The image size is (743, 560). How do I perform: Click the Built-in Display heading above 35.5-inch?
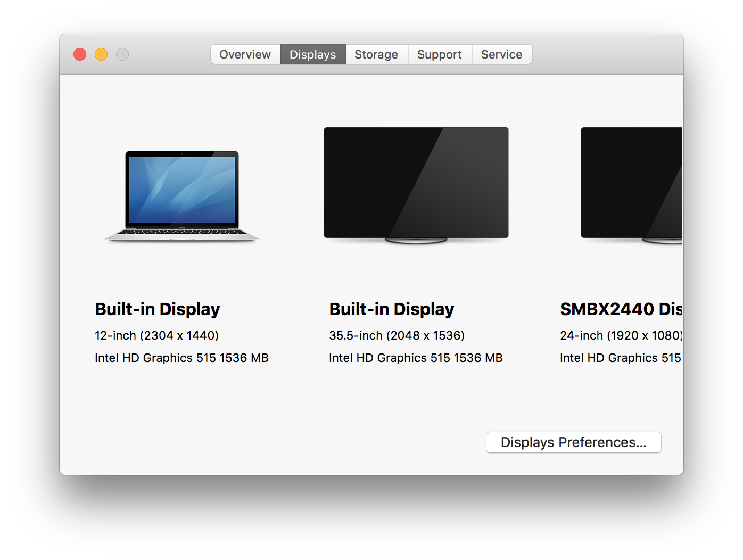point(392,309)
